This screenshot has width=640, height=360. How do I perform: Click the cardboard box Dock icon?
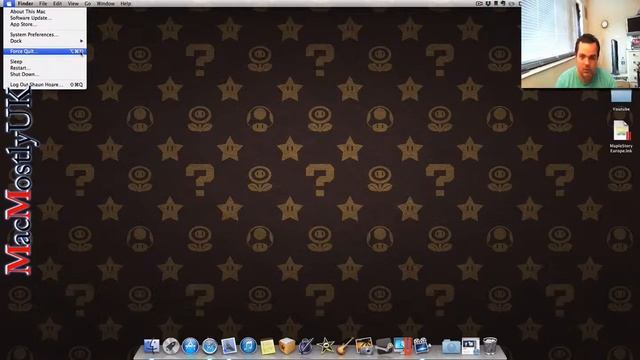point(287,346)
